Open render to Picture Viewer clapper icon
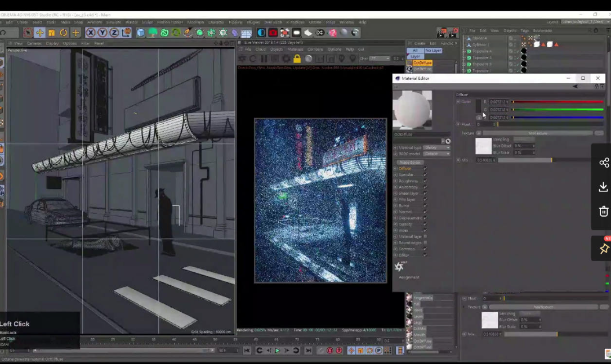This screenshot has width=611, height=364. click(442, 32)
